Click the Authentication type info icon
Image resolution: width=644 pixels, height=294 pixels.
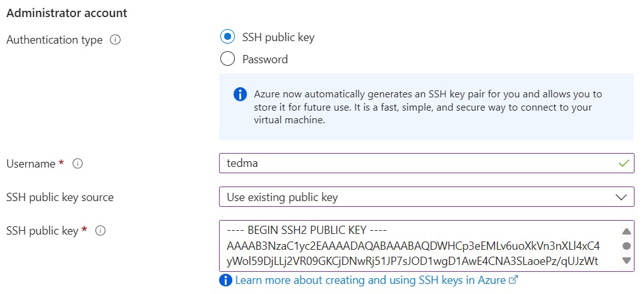point(115,40)
